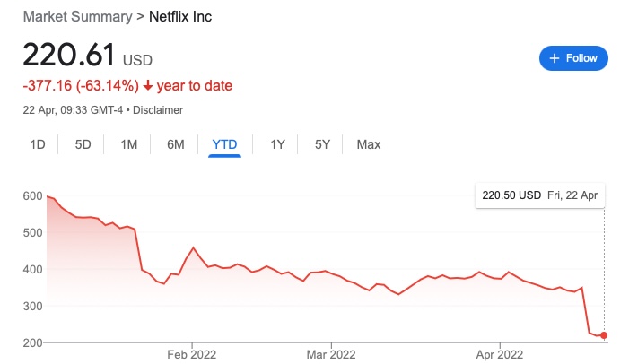Show the 5Y chart range
This screenshot has height=364, width=629.
pos(322,144)
